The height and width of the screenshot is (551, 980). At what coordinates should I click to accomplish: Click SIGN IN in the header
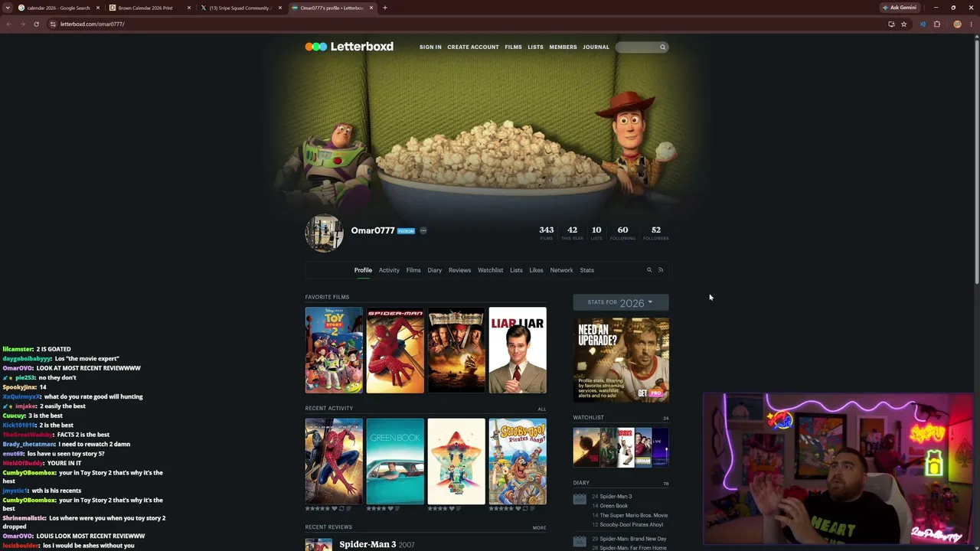click(x=430, y=47)
